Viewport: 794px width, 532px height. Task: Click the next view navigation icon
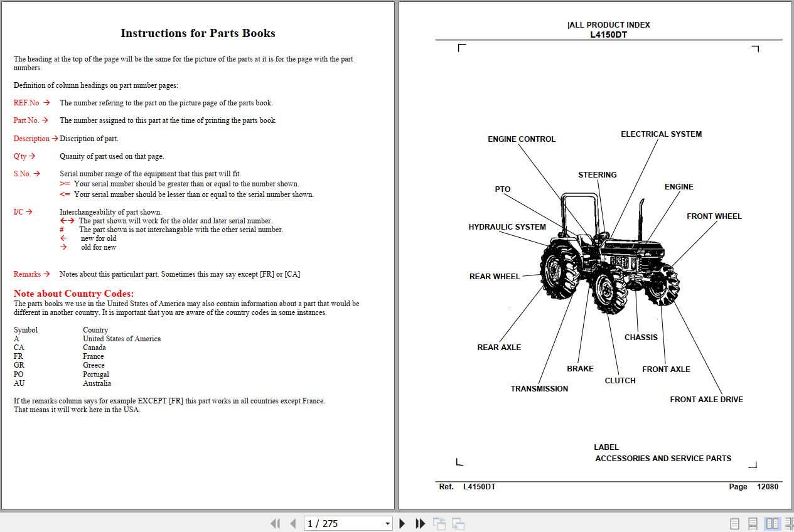(x=458, y=523)
